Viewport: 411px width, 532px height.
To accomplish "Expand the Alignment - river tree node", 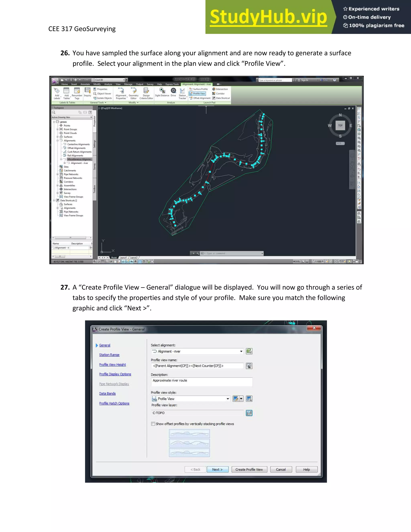I will [65, 163].
